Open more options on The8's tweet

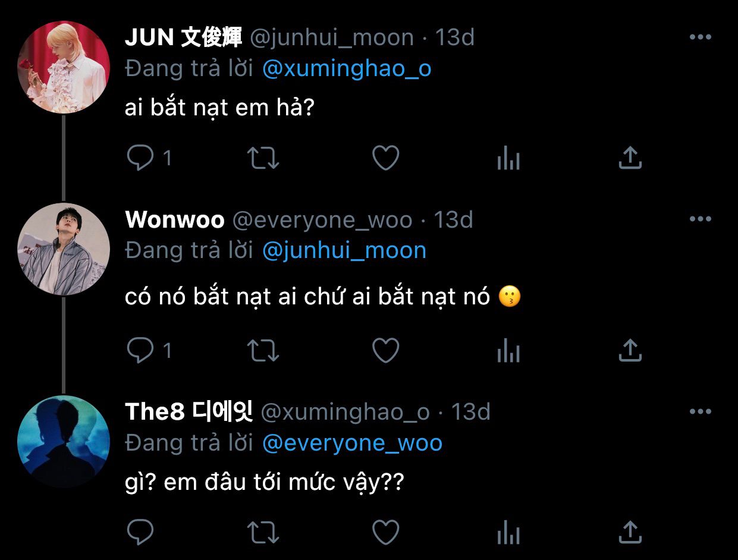[x=701, y=411]
